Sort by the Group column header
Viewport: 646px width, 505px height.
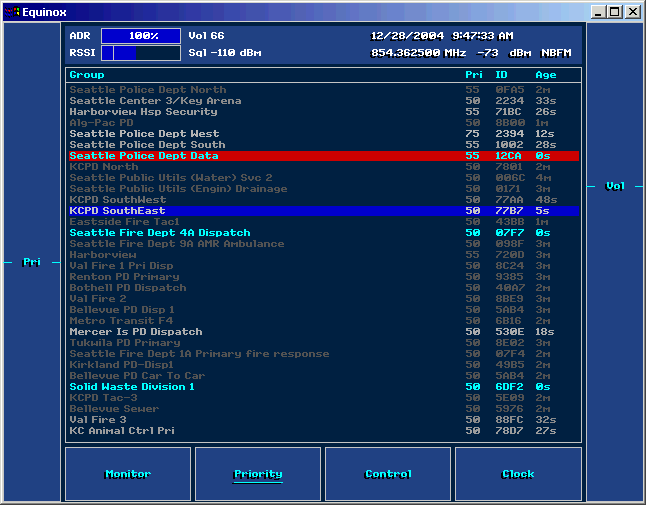(87, 75)
